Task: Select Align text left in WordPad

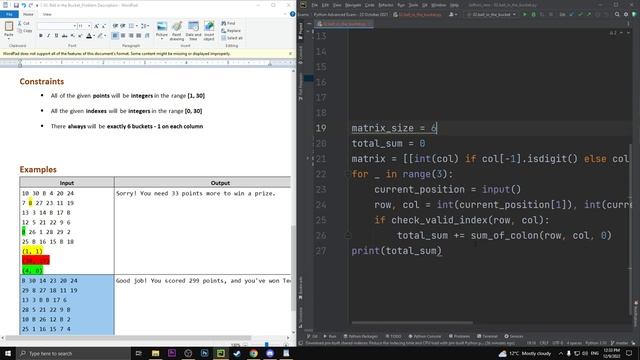Action: pos(115,36)
